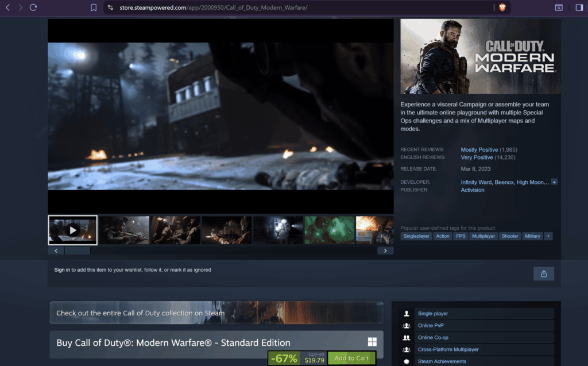Select the Shooter tag
The width and height of the screenshot is (588, 366).
pos(510,236)
